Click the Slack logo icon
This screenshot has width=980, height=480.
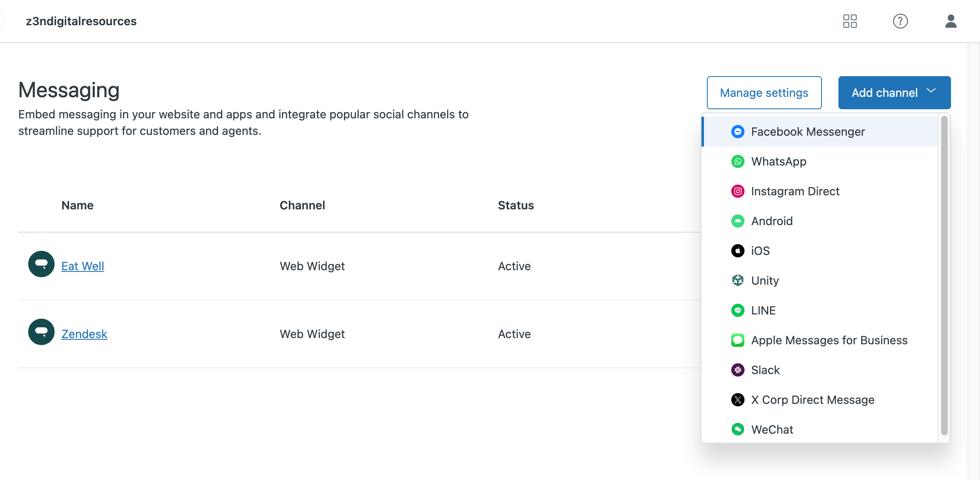click(737, 370)
